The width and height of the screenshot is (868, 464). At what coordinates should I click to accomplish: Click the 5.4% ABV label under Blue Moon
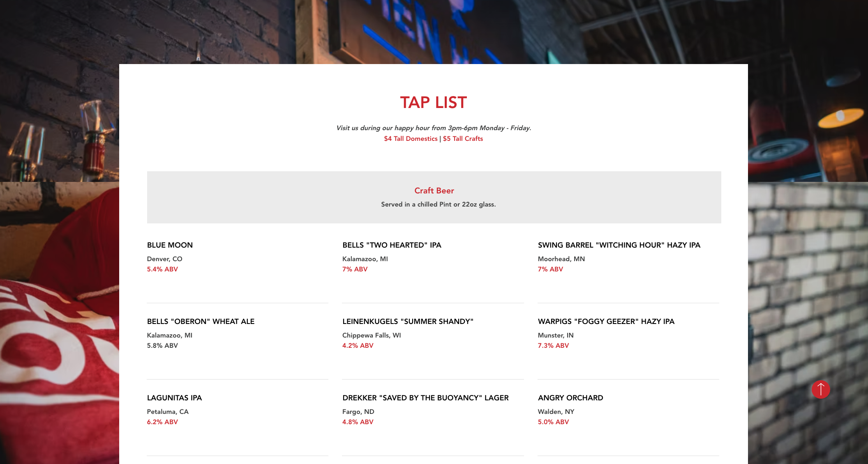coord(162,269)
